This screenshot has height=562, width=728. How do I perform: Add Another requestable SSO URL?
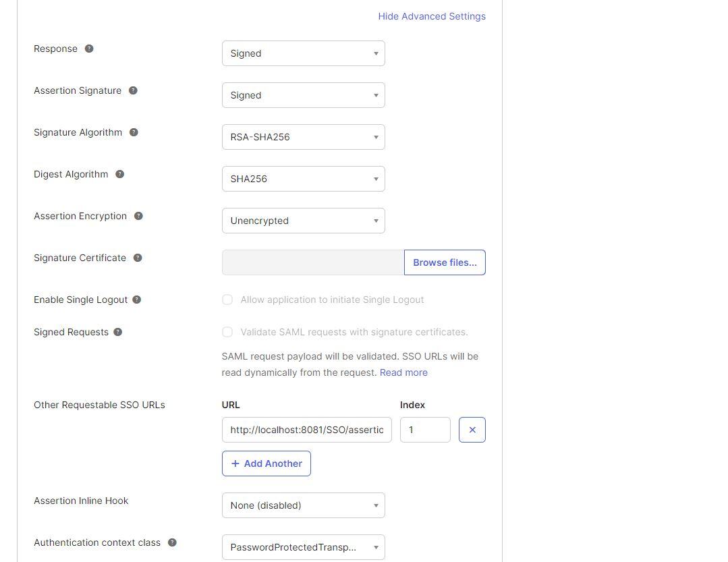click(266, 463)
